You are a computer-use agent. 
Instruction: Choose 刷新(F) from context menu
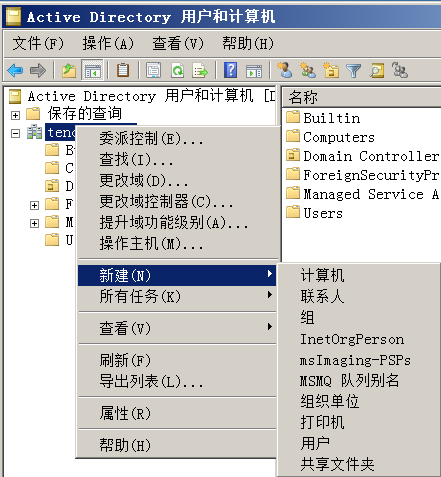pyautogui.click(x=177, y=360)
